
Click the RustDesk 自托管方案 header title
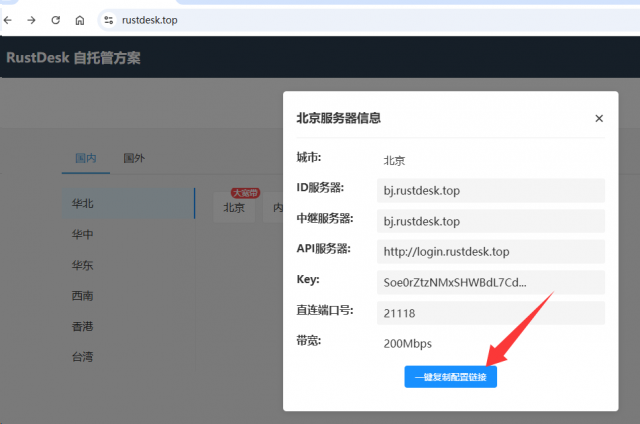coord(73,58)
